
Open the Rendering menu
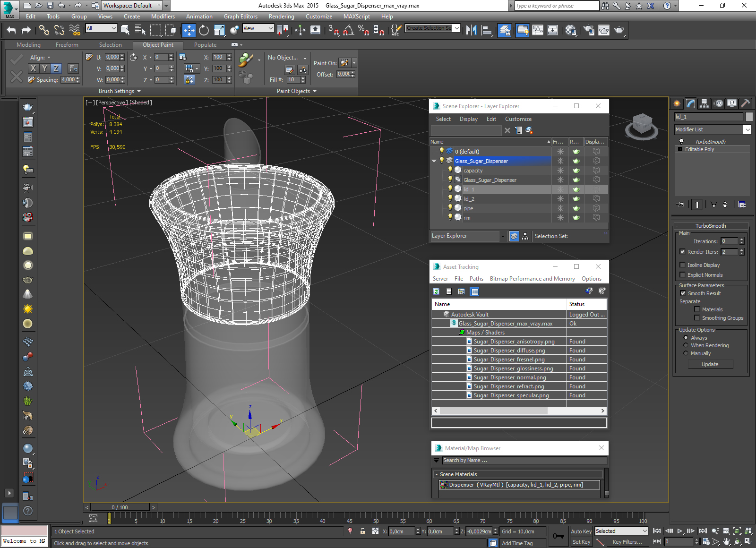click(281, 17)
